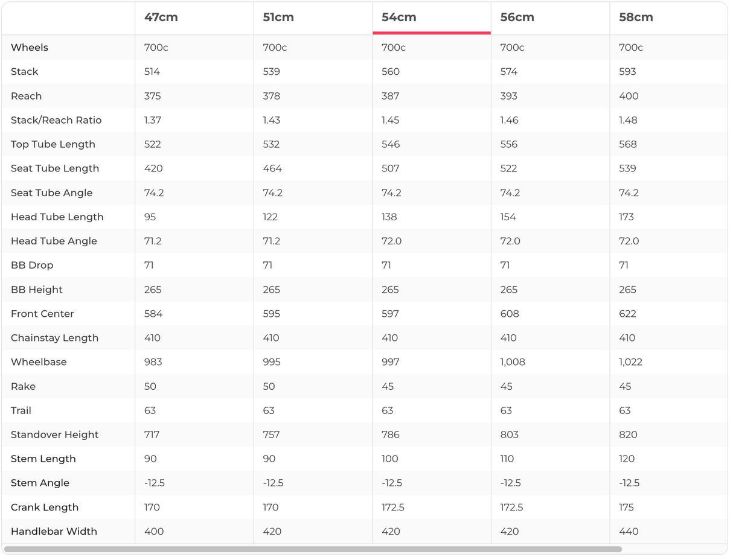
Task: Click the 803 Standover Height cell
Action: pos(510,434)
